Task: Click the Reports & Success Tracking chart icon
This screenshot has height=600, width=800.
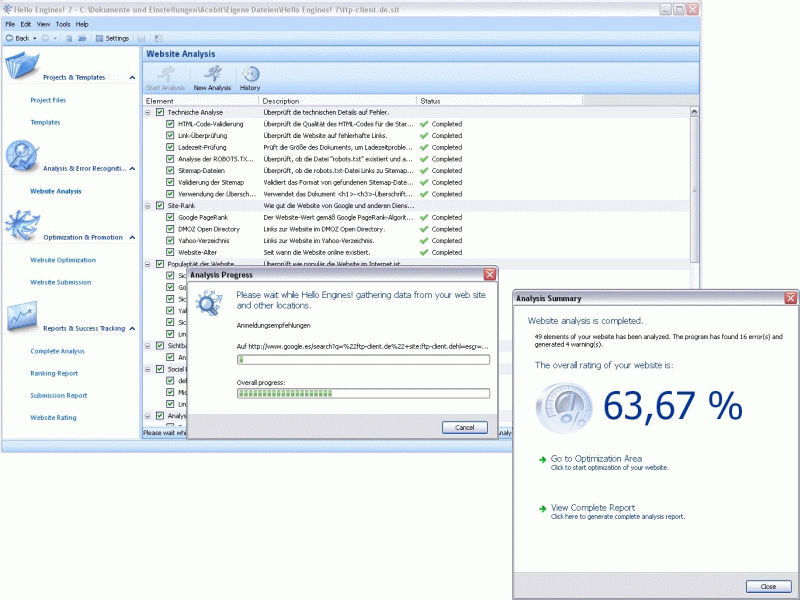Action: point(21,316)
